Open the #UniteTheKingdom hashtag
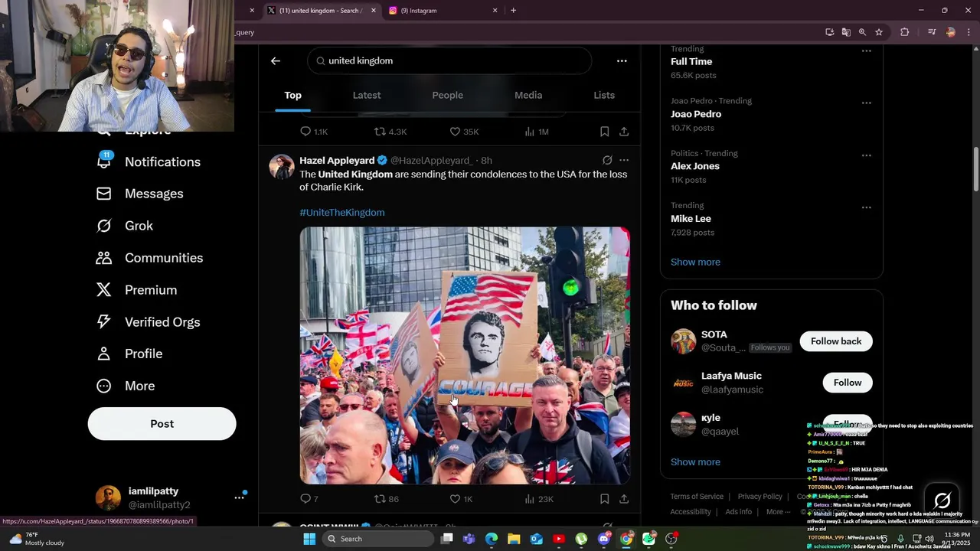The image size is (980, 551). [342, 213]
